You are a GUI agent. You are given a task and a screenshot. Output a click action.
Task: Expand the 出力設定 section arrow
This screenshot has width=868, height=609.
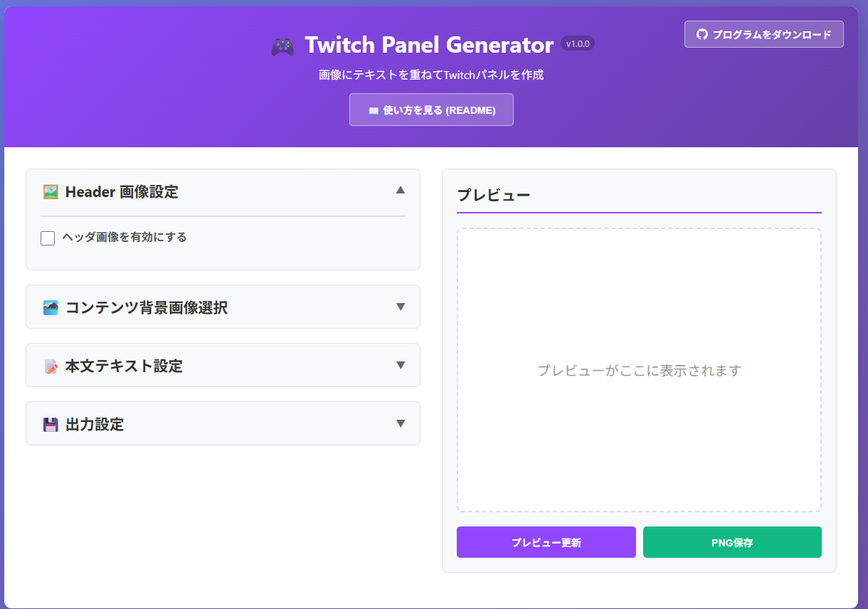[x=401, y=423]
